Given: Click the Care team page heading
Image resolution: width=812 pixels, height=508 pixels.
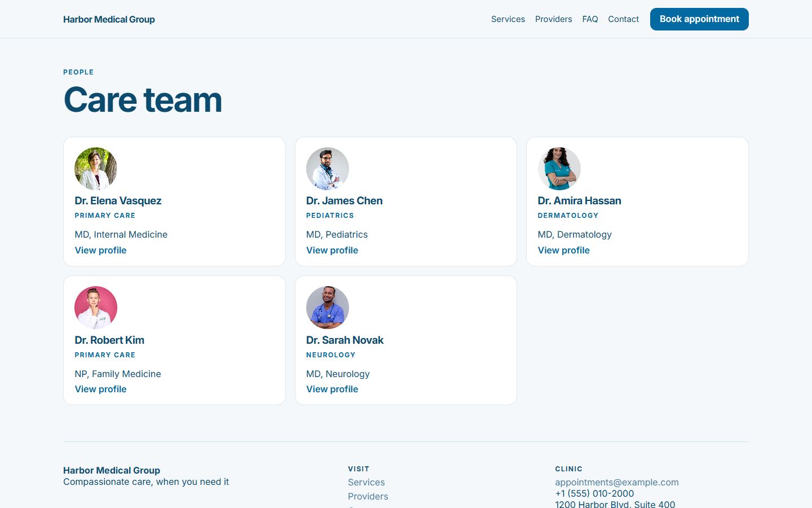Looking at the screenshot, I should (x=143, y=99).
